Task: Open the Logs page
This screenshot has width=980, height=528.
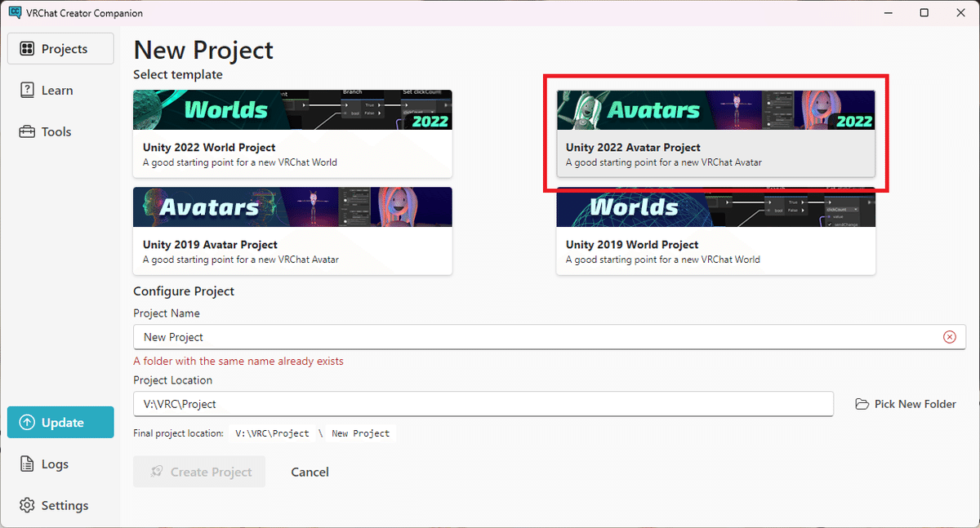Action: pos(60,464)
